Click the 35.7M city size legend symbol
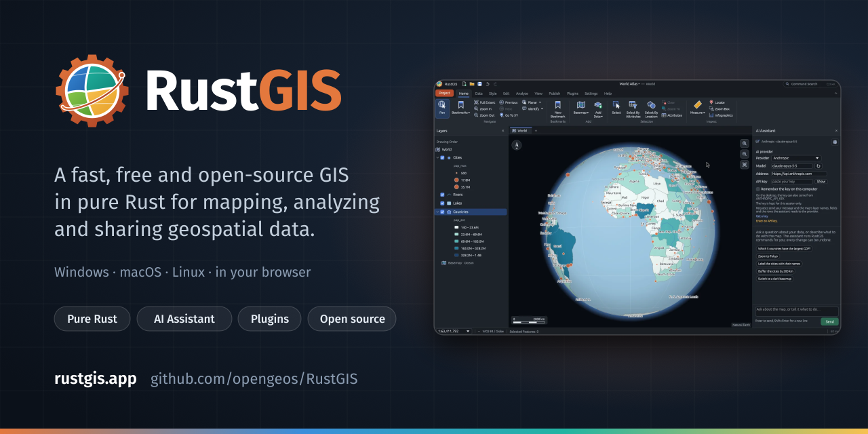868x434 pixels. pyautogui.click(x=456, y=186)
